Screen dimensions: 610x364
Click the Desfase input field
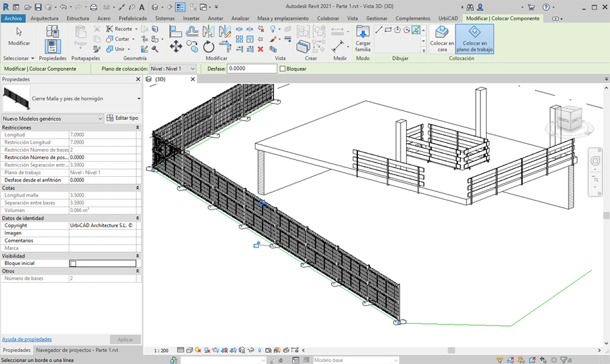point(252,68)
